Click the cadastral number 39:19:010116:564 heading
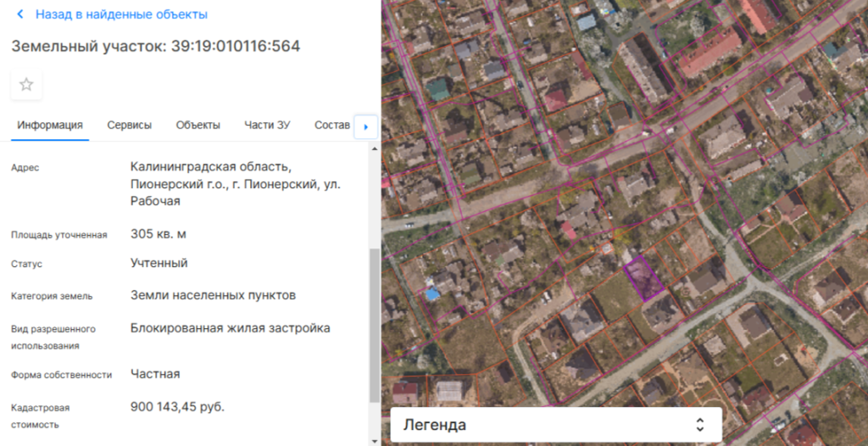Image resolution: width=868 pixels, height=446 pixels. click(155, 46)
